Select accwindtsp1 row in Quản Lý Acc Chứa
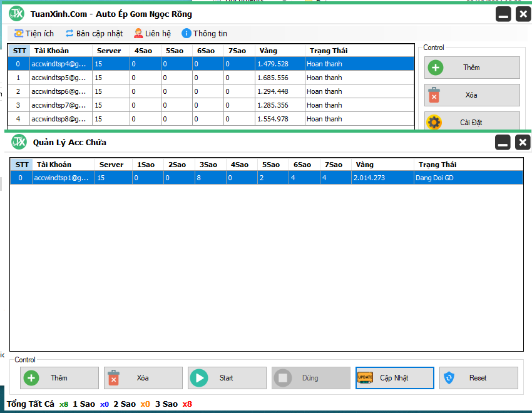This screenshot has width=532, height=413. [60, 178]
